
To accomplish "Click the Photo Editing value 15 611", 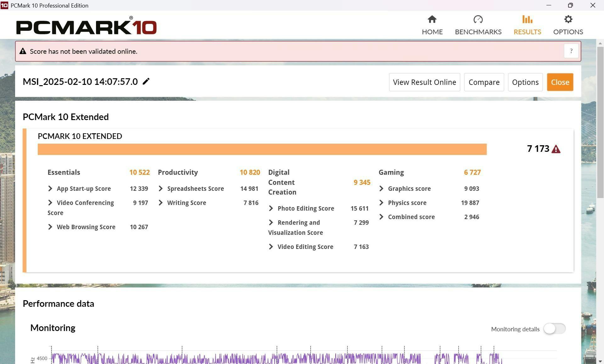I will pos(359,208).
